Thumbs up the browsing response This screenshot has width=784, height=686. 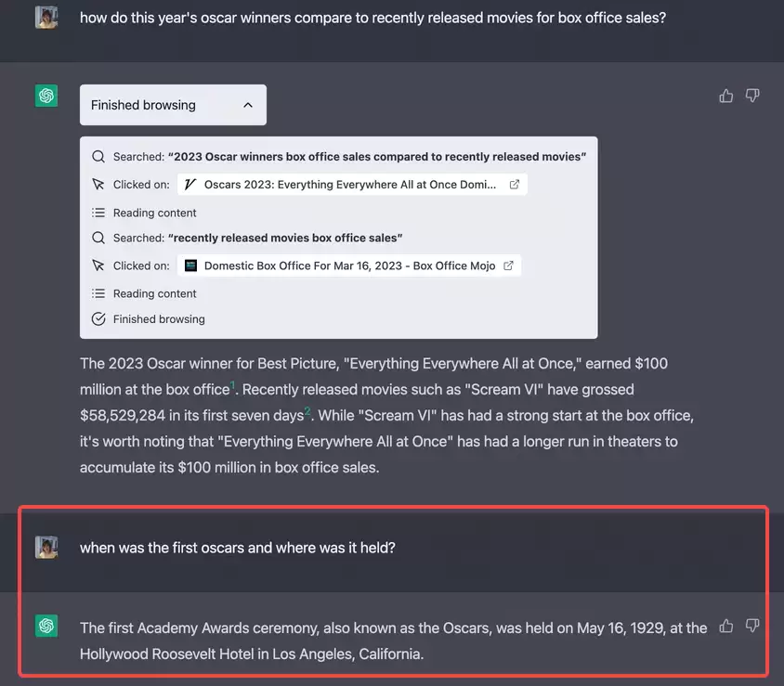coord(726,96)
